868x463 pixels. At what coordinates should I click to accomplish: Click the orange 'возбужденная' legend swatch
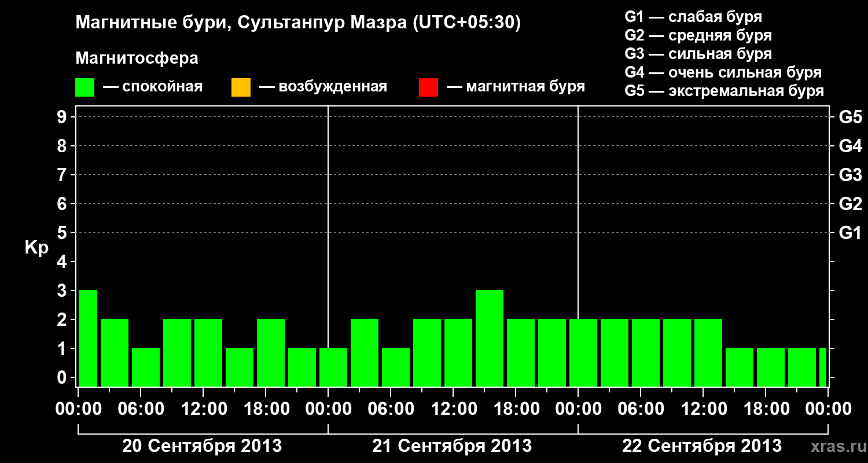(x=241, y=87)
